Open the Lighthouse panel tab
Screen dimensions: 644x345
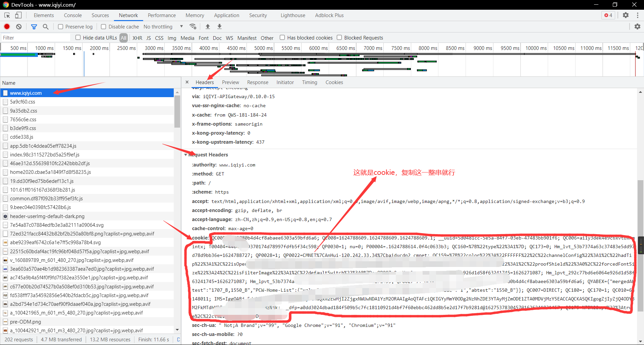[x=293, y=15]
